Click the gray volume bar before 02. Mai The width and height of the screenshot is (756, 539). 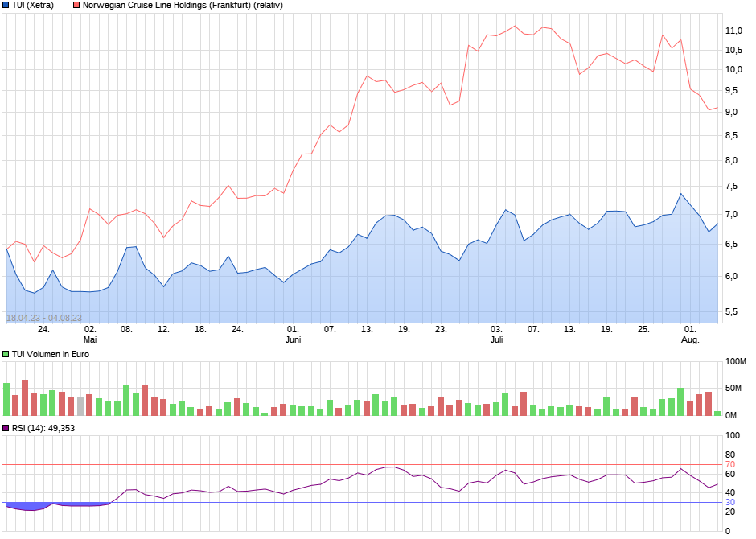pyautogui.click(x=80, y=406)
